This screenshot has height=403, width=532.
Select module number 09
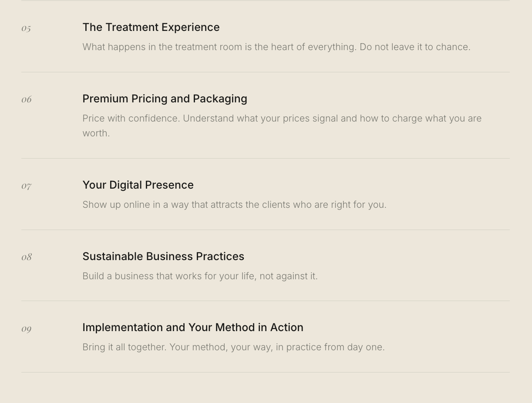pyautogui.click(x=27, y=328)
